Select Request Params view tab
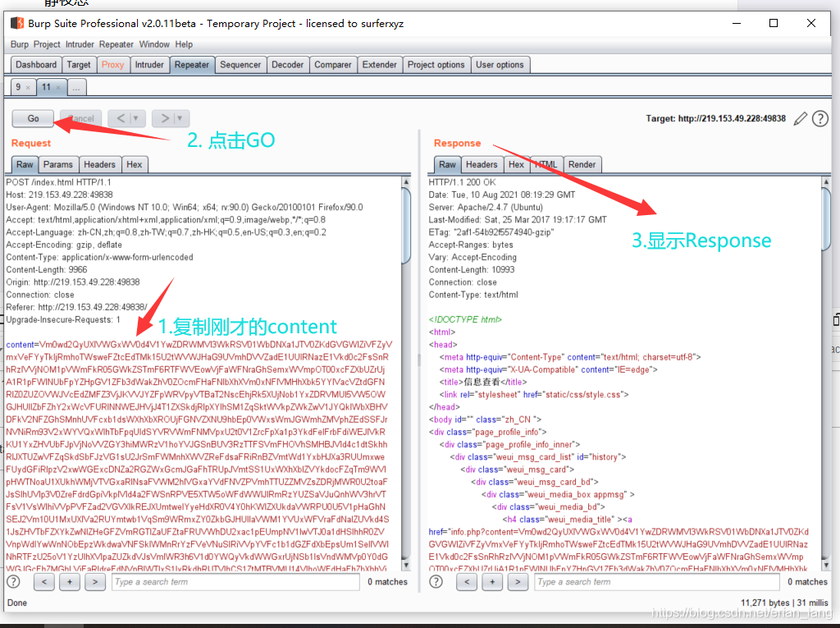Image resolution: width=840 pixels, height=628 pixels. (58, 165)
